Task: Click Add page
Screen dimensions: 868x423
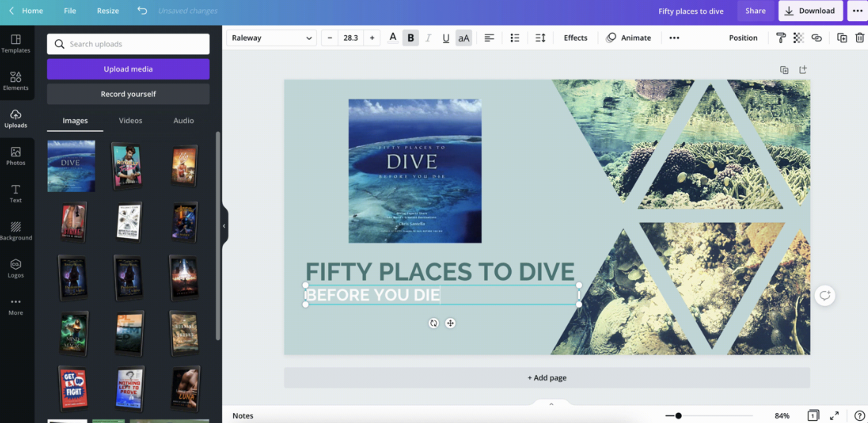Action: pyautogui.click(x=547, y=377)
